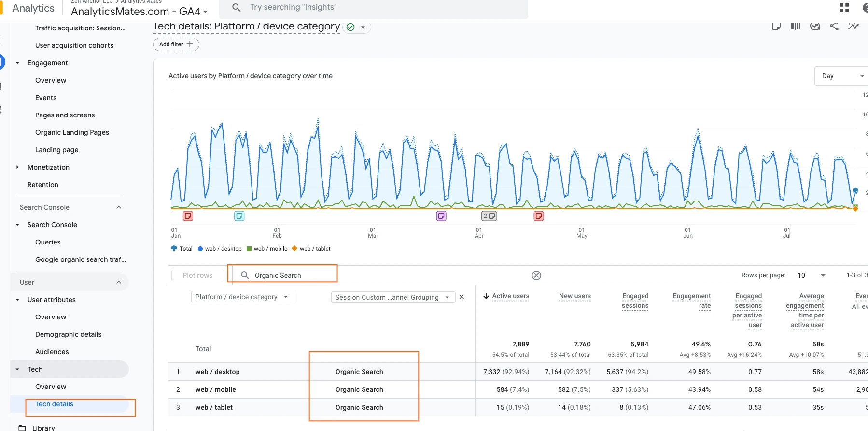868x431 pixels.
Task: Open the Platform / device category dimension dropdown
Action: coord(242,297)
